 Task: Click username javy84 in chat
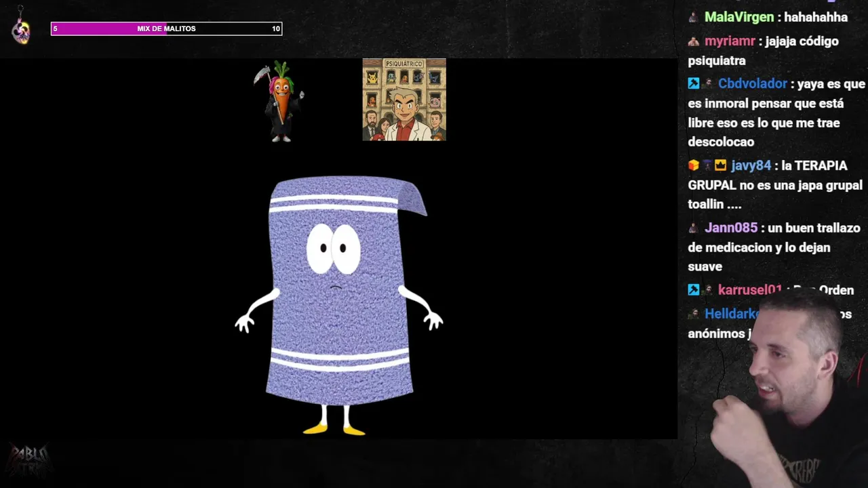click(x=751, y=165)
